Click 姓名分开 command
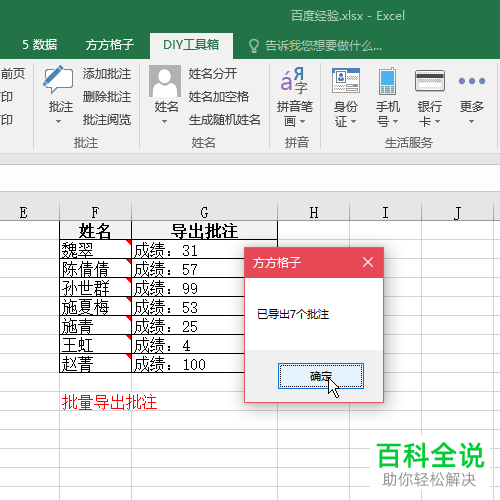Image resolution: width=500 pixels, height=500 pixels. click(213, 74)
